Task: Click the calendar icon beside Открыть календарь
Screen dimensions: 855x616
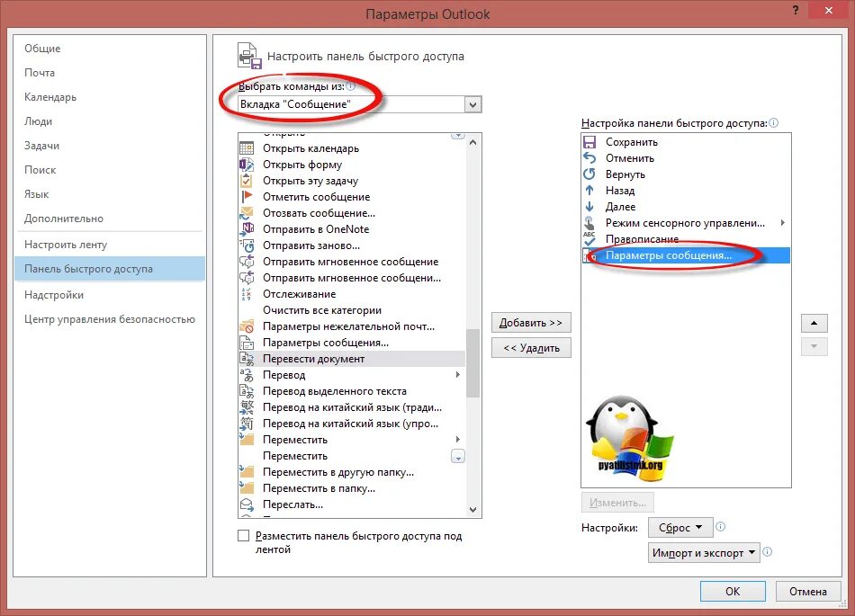Action: [x=247, y=148]
